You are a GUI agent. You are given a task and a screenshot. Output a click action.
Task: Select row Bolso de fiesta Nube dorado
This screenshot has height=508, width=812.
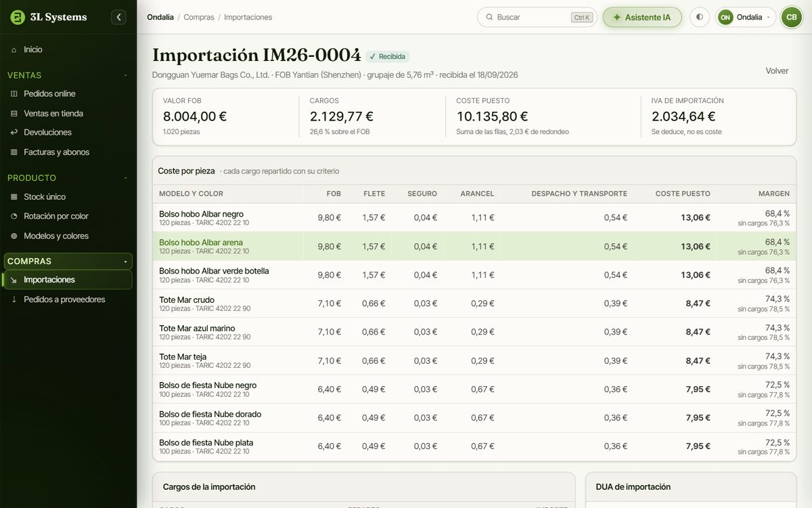pos(474,418)
